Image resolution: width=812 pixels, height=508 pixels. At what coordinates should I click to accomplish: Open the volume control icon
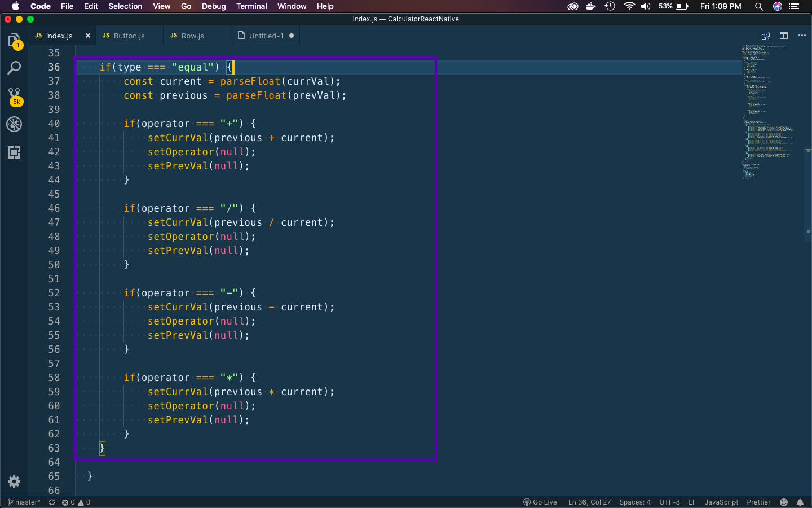[x=646, y=6]
